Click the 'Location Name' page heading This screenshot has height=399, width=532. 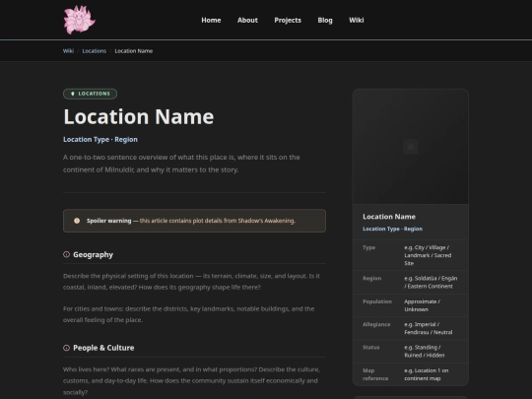pyautogui.click(x=139, y=116)
